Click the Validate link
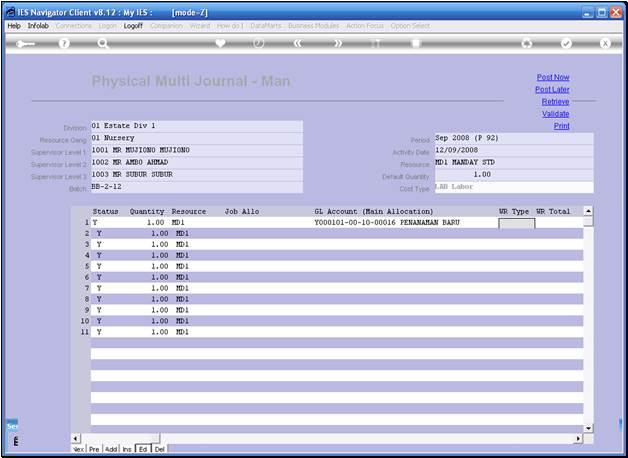This screenshot has height=458, width=628. click(556, 114)
